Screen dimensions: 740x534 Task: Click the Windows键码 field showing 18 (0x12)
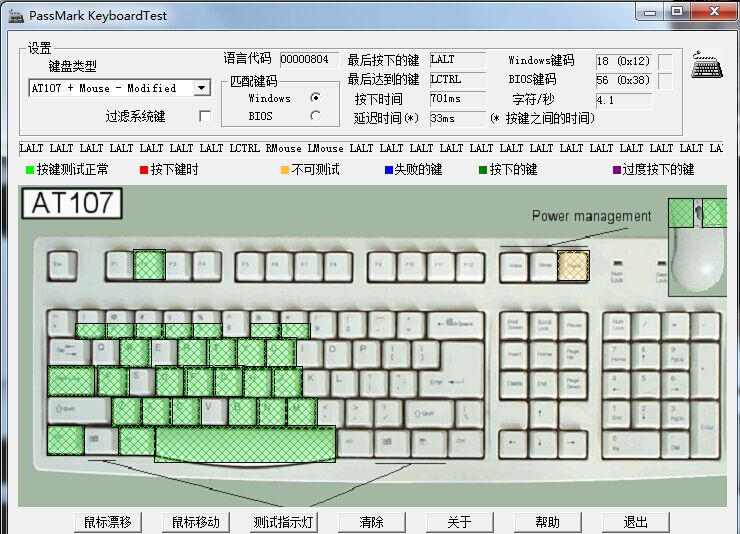click(623, 61)
